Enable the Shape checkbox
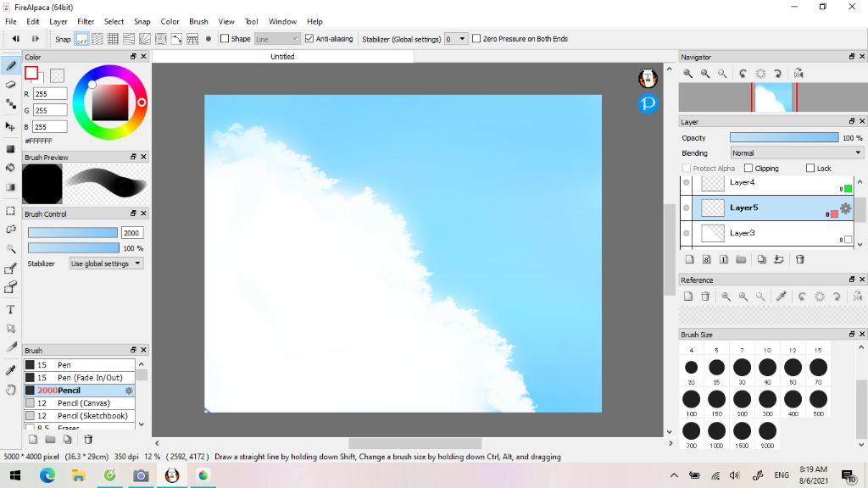The height and width of the screenshot is (488, 868). pos(225,39)
